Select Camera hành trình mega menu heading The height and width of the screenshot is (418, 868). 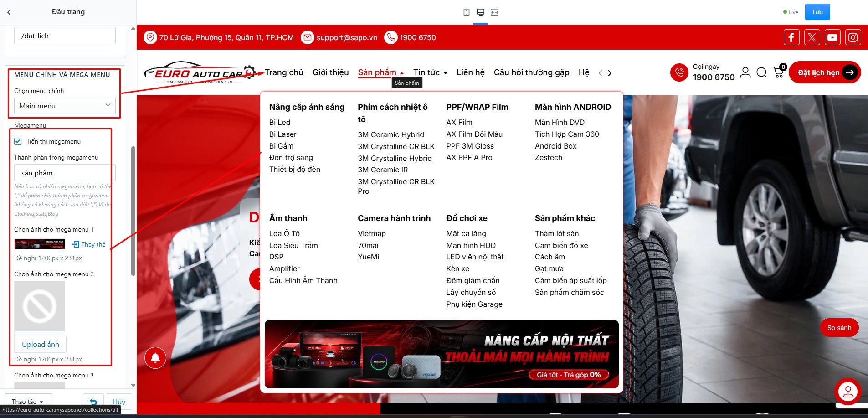394,218
